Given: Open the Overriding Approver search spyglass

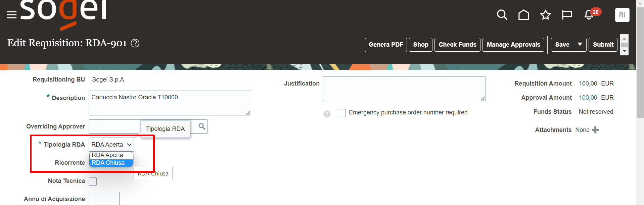Looking at the screenshot, I should [x=201, y=126].
